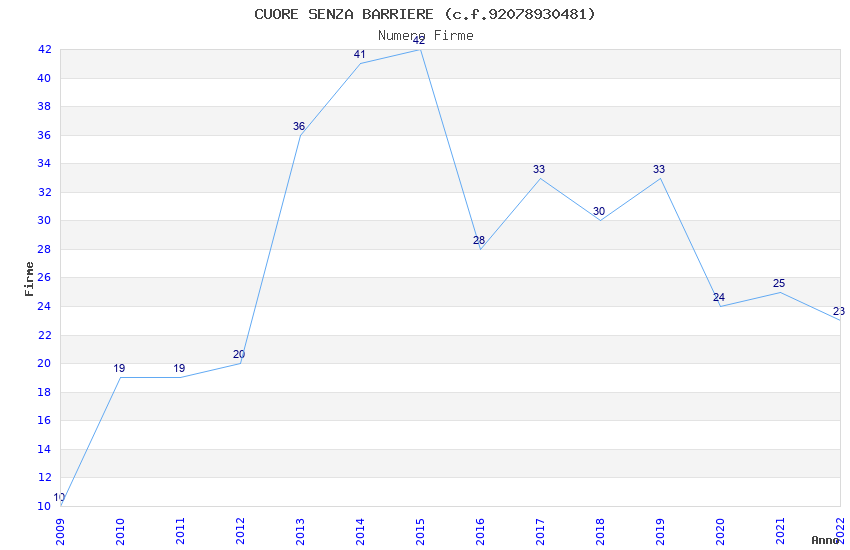Viewport: 850px width, 550px height.
Task: Click the y-axis tick label 42
Action: point(44,49)
